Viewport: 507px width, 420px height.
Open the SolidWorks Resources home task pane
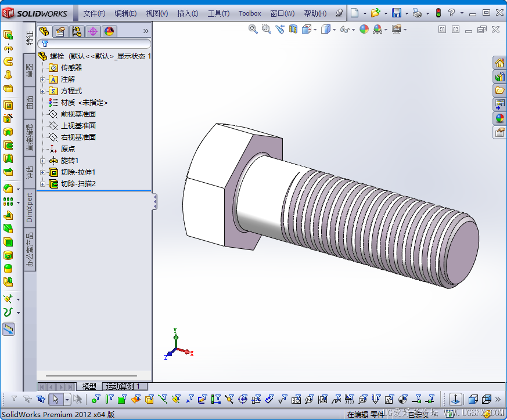[499, 63]
